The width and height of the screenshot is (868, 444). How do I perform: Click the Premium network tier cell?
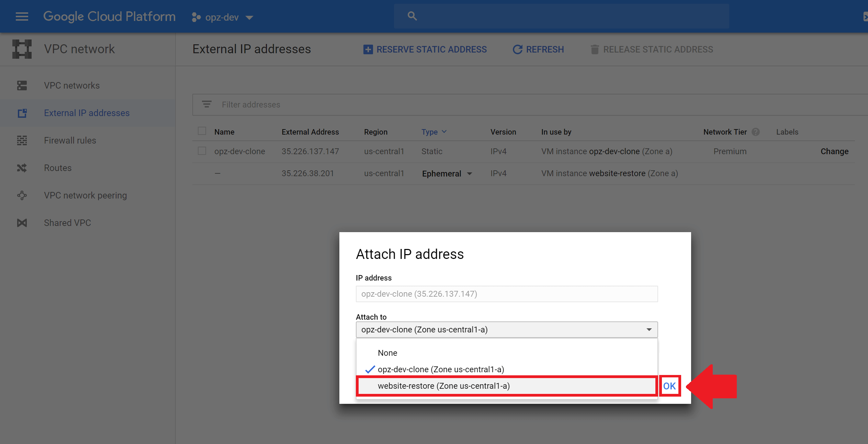[x=730, y=151]
